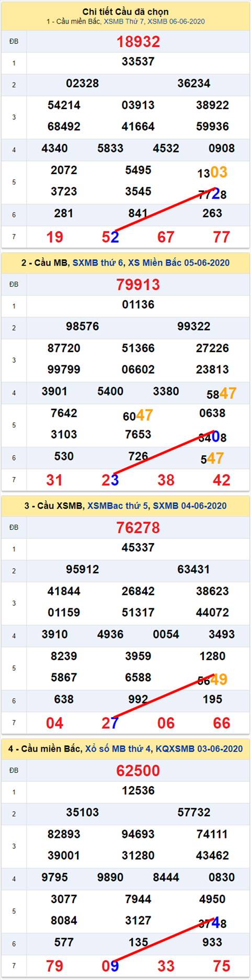
Task: Click the first prize number 33537
Action: click(x=138, y=62)
